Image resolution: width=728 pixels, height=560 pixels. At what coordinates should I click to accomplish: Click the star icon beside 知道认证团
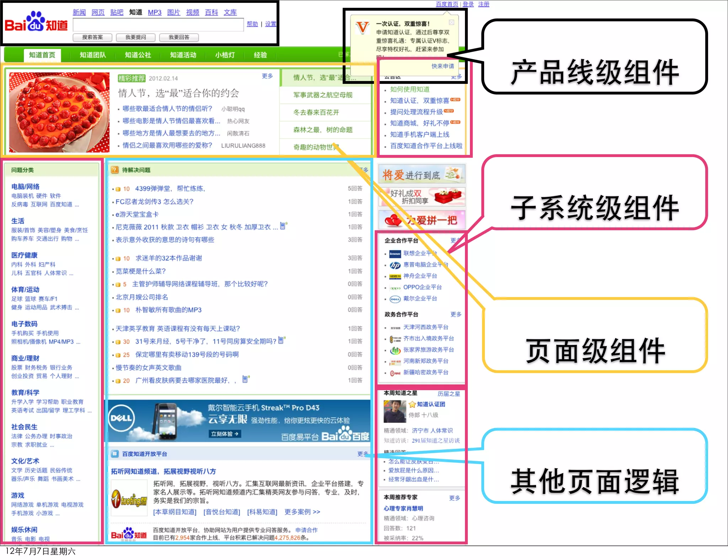[x=412, y=404]
